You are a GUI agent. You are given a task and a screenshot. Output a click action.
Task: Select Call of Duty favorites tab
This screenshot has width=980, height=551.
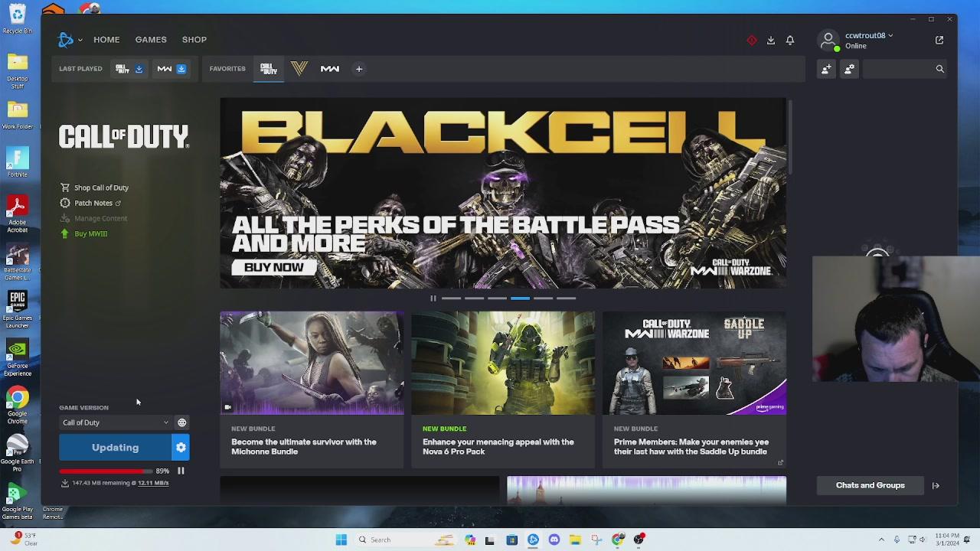(x=269, y=69)
